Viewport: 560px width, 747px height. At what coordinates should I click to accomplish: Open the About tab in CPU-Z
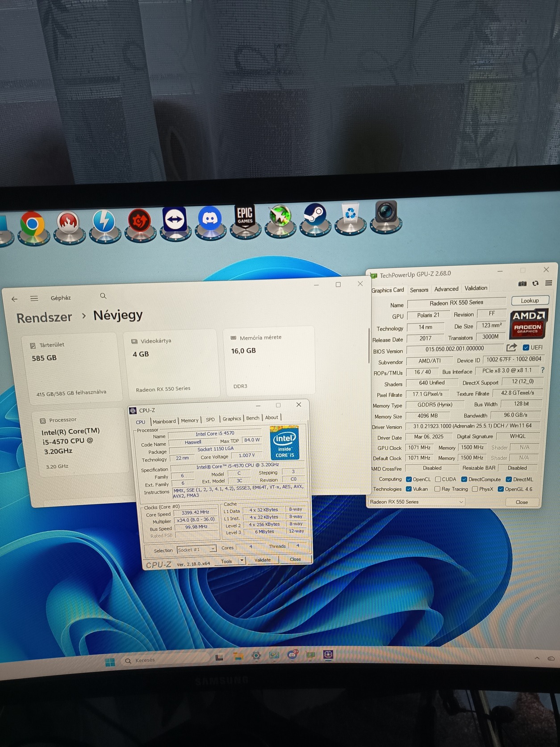[x=272, y=417]
